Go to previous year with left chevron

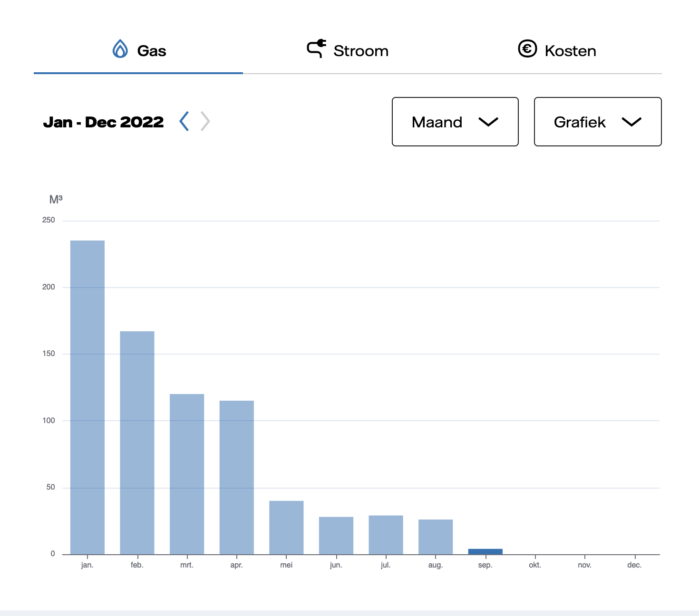(x=184, y=121)
